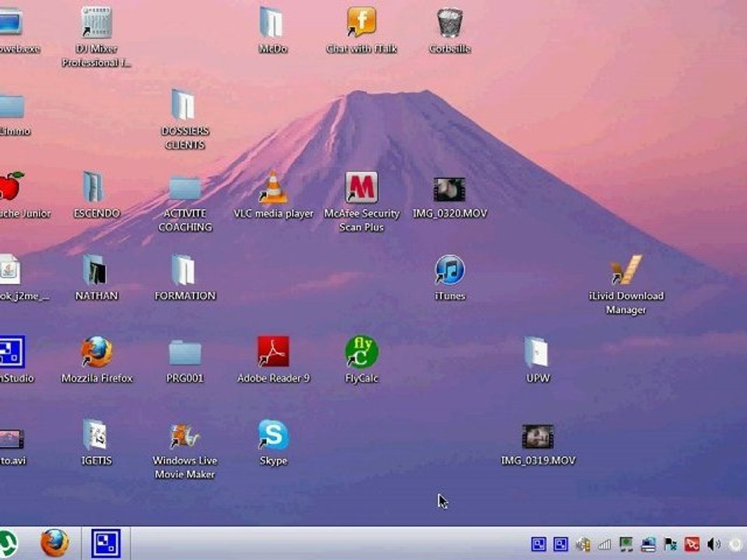Viewport: 747px width, 560px height.
Task: Click the green display card tray icon
Action: tap(626, 544)
